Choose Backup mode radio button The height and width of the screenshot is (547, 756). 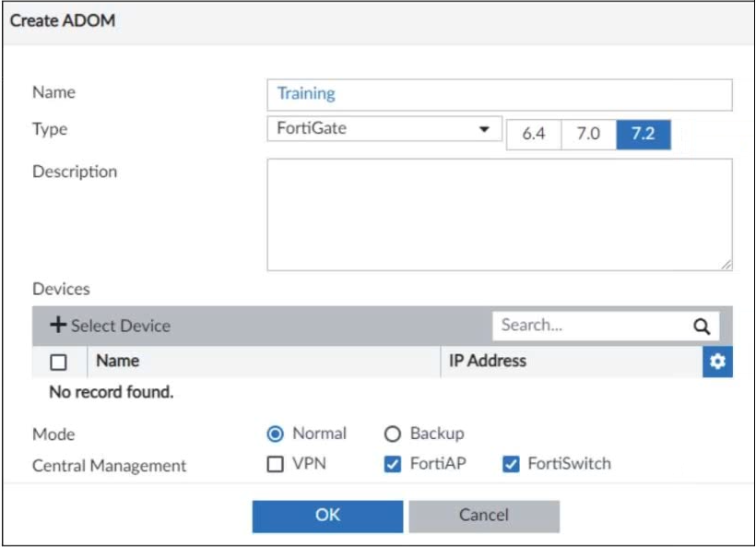393,434
